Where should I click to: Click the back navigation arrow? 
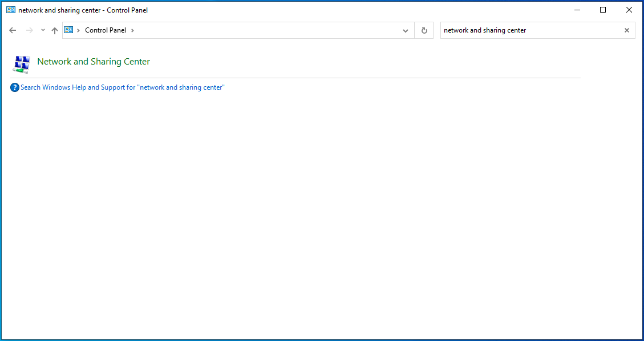(13, 30)
